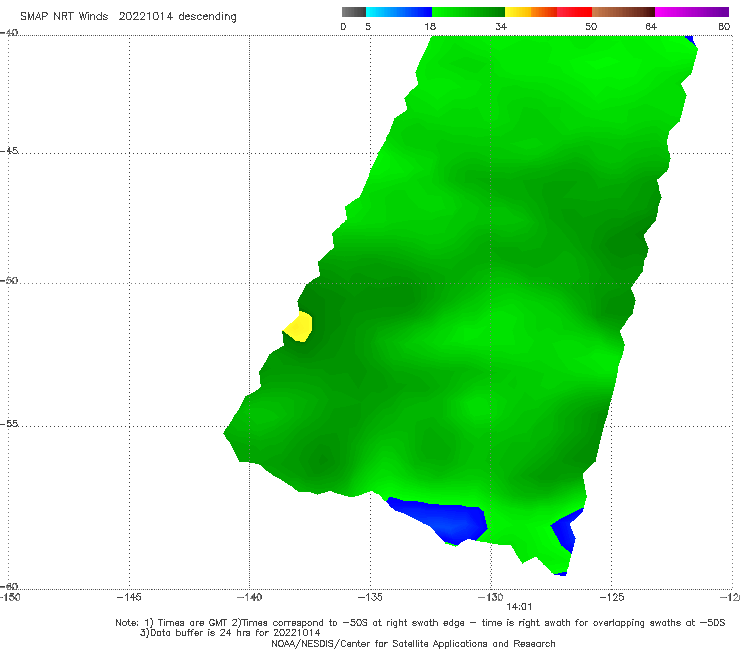Click the longitude label '-125'
740x650 pixels.
612,598
